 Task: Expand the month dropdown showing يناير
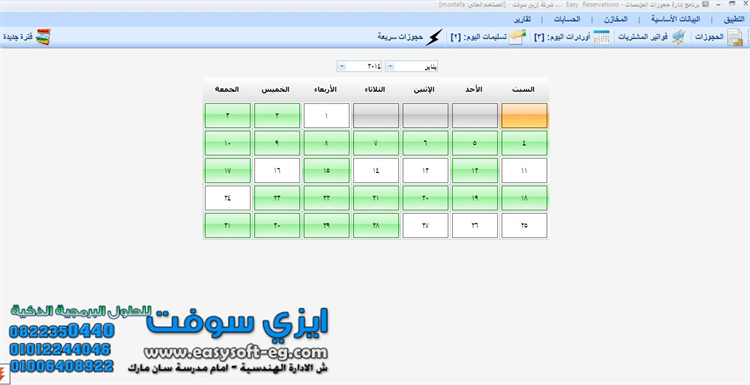pos(390,66)
